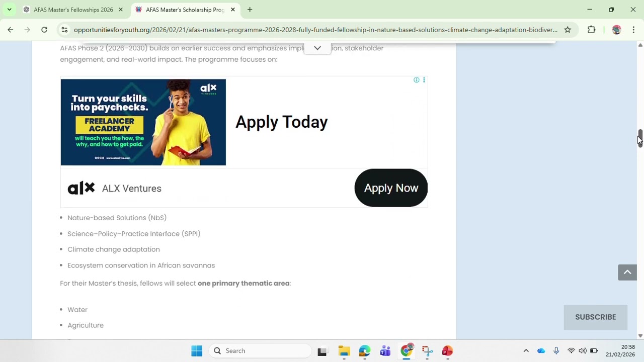Click the SUBSCRIBE button
The width and height of the screenshot is (644, 362).
pyautogui.click(x=596, y=317)
